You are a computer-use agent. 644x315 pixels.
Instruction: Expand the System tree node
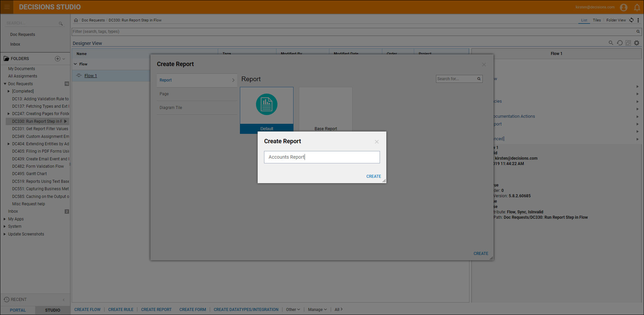point(5,226)
